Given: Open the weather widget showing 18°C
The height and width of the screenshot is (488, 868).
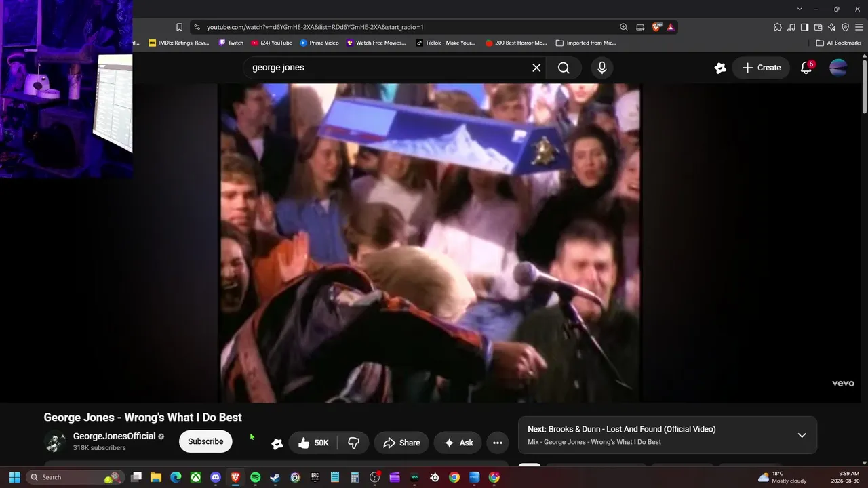Looking at the screenshot, I should [x=782, y=477].
